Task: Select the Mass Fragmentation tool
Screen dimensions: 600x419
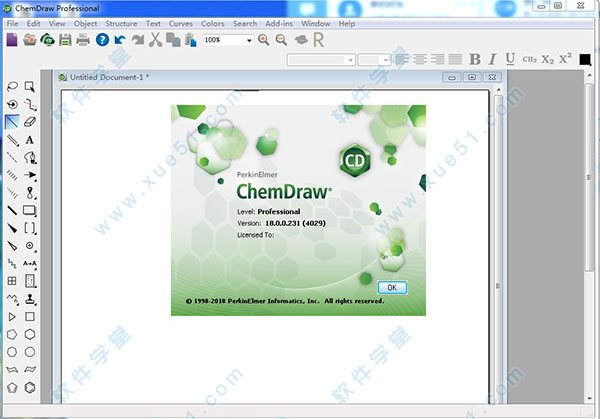Action: 30,104
